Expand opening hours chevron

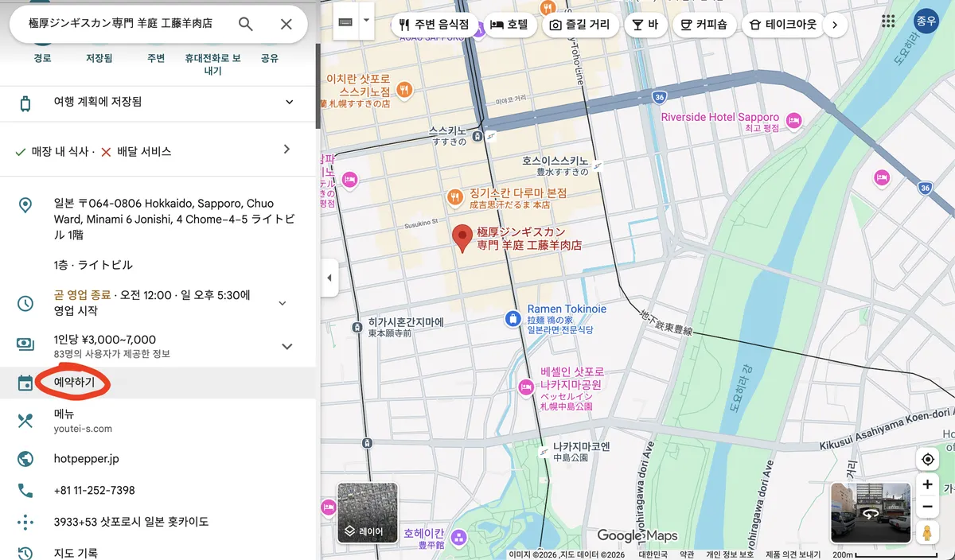282,303
